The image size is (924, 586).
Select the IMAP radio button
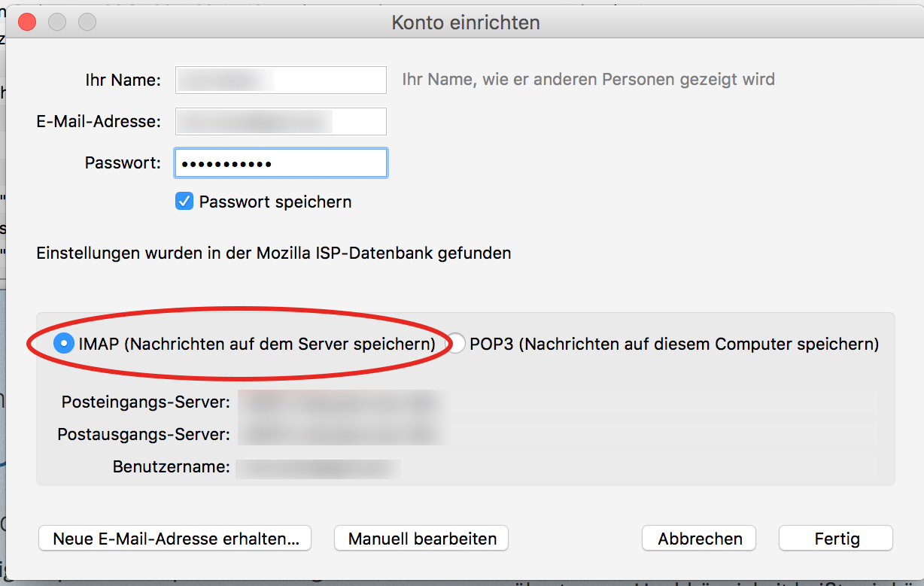(x=64, y=344)
